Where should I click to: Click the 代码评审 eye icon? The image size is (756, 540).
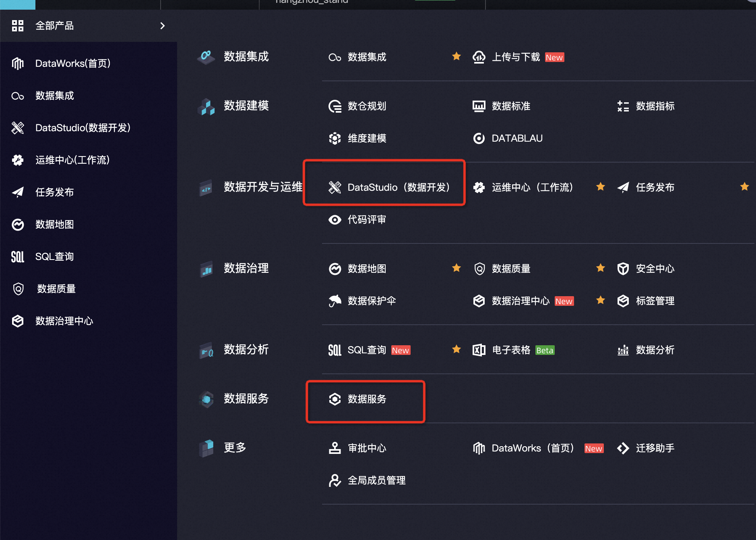pos(335,220)
